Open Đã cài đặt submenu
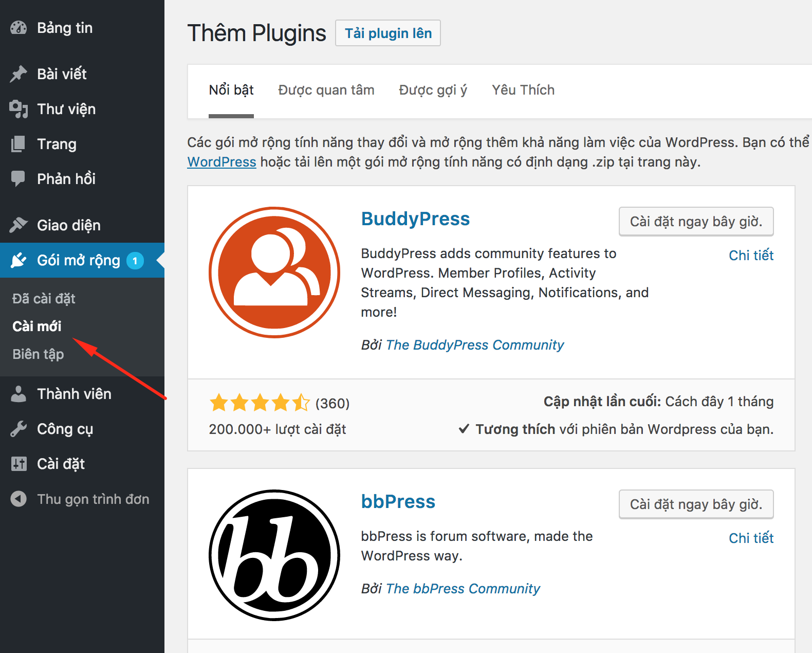Screen dimensions: 812x653 click(x=44, y=299)
